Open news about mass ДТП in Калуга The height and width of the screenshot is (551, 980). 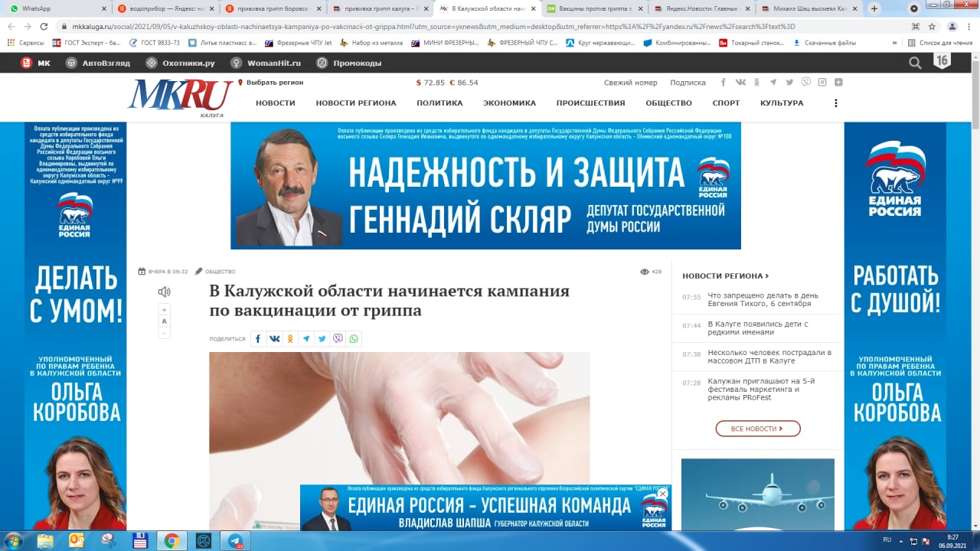point(769,357)
